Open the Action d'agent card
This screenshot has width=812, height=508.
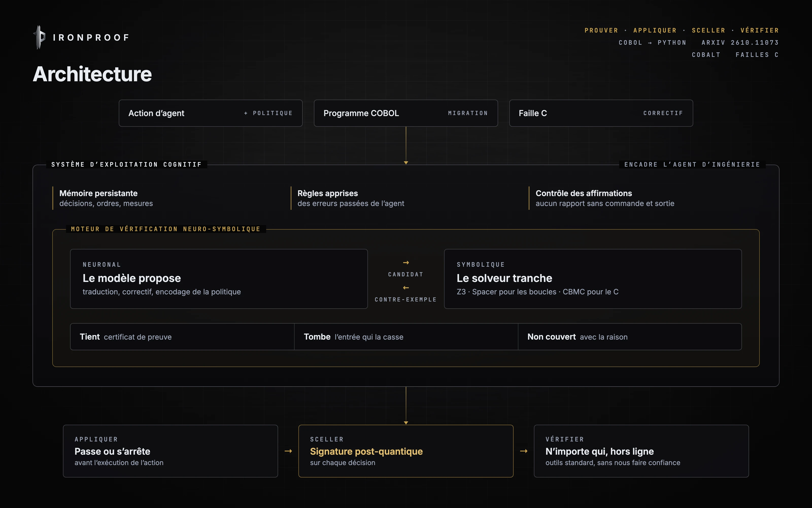(x=211, y=113)
